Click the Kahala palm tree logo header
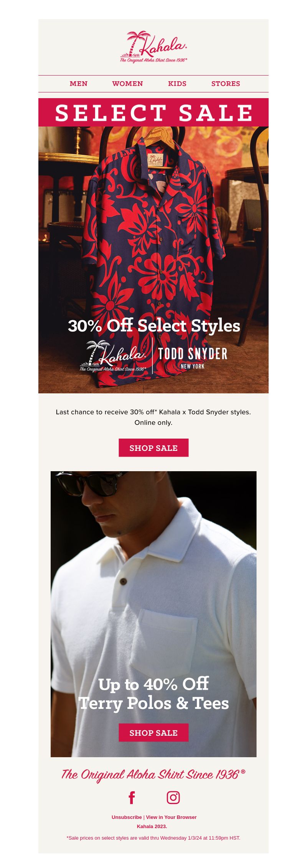Screen dimensions: 307x868 (x=153, y=47)
